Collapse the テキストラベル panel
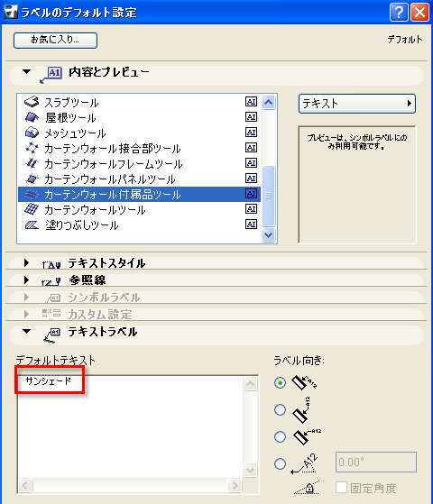This screenshot has height=504, width=433. point(27,331)
